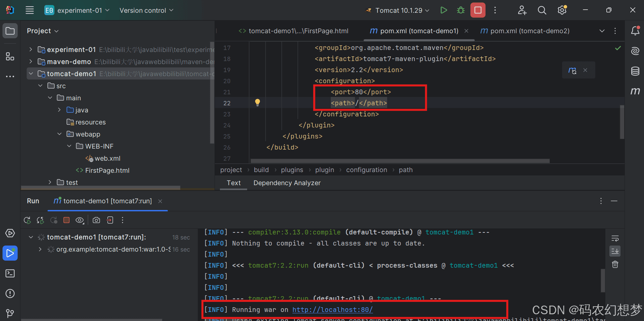The image size is (644, 321).
Task: Open the Database tool window
Action: [x=635, y=71]
